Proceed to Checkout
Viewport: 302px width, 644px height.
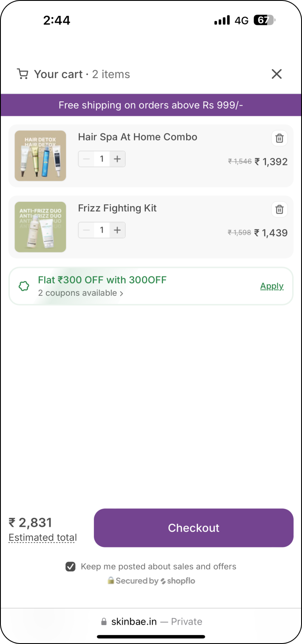193,528
